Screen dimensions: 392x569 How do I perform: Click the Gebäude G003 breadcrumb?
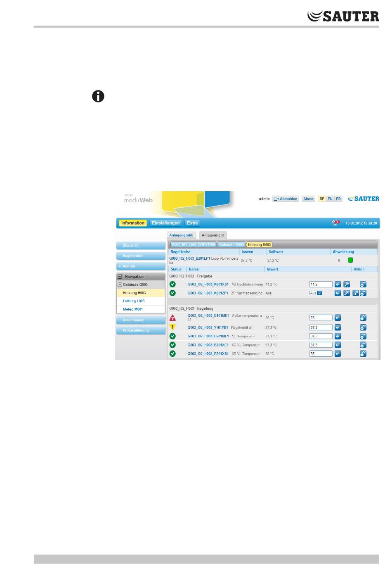point(231,244)
